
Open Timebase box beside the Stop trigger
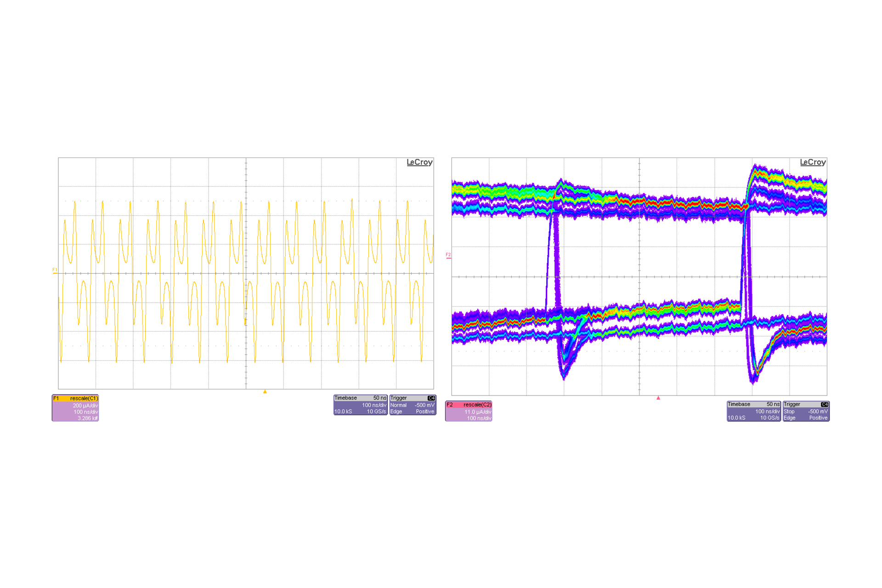coord(753,411)
